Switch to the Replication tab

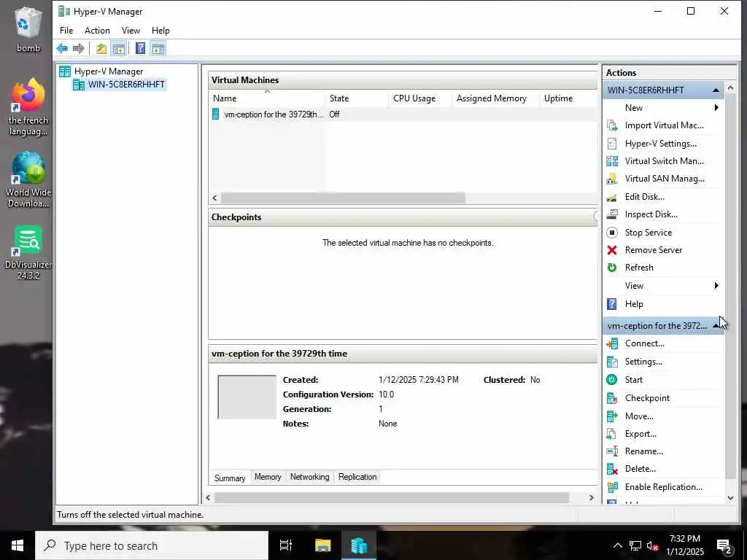pos(357,477)
